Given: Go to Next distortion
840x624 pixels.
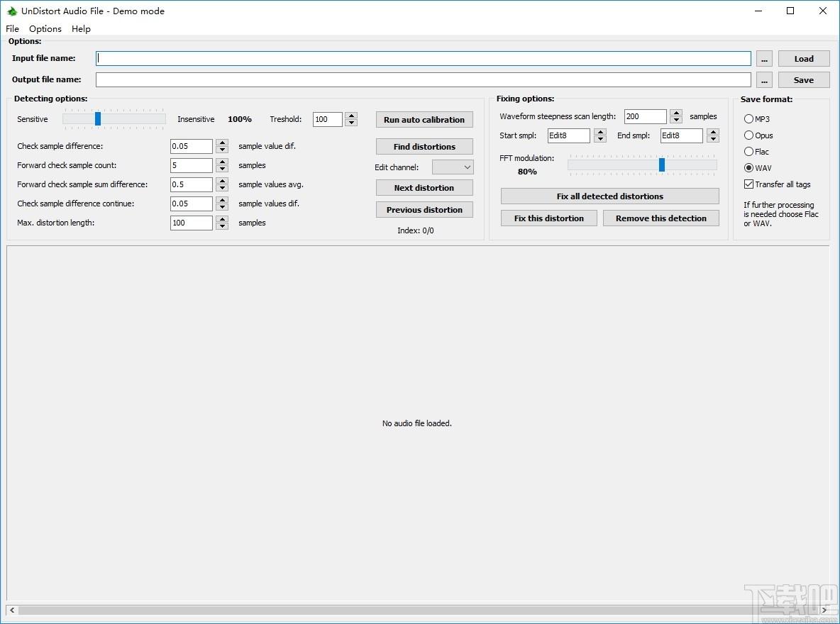Looking at the screenshot, I should 424,188.
